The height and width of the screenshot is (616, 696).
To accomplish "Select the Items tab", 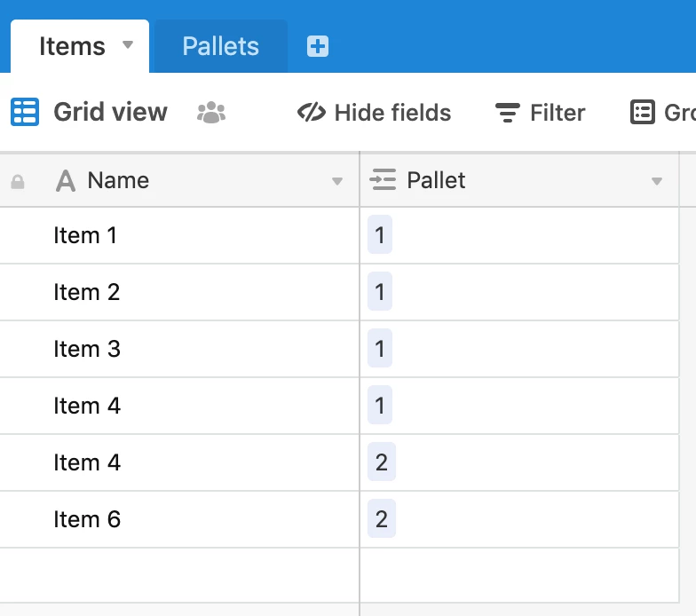I will coord(72,46).
